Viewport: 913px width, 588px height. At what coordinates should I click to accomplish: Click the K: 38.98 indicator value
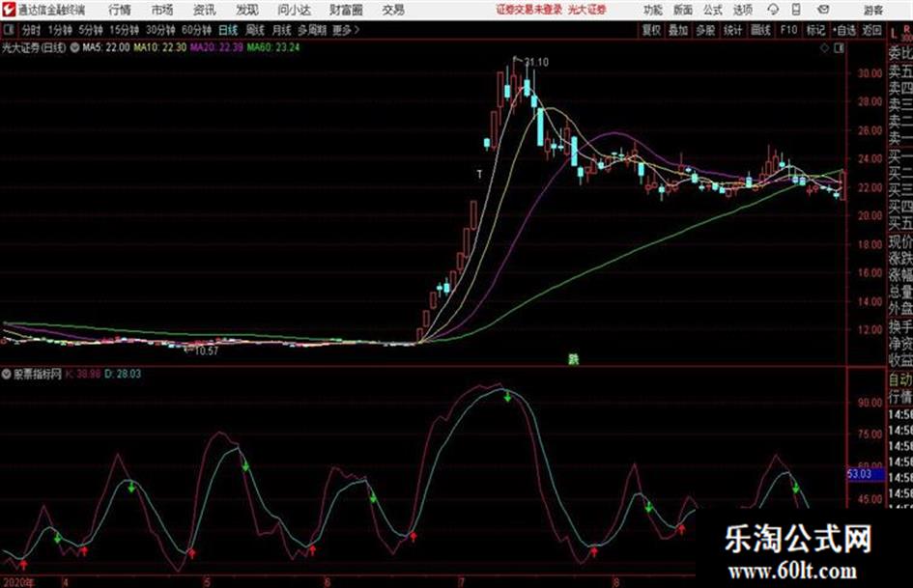(x=83, y=374)
